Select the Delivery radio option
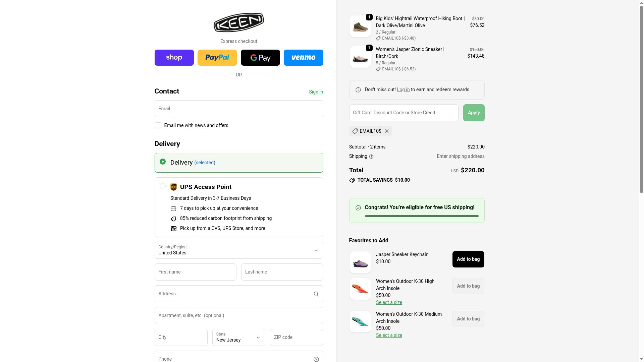 coord(163,162)
